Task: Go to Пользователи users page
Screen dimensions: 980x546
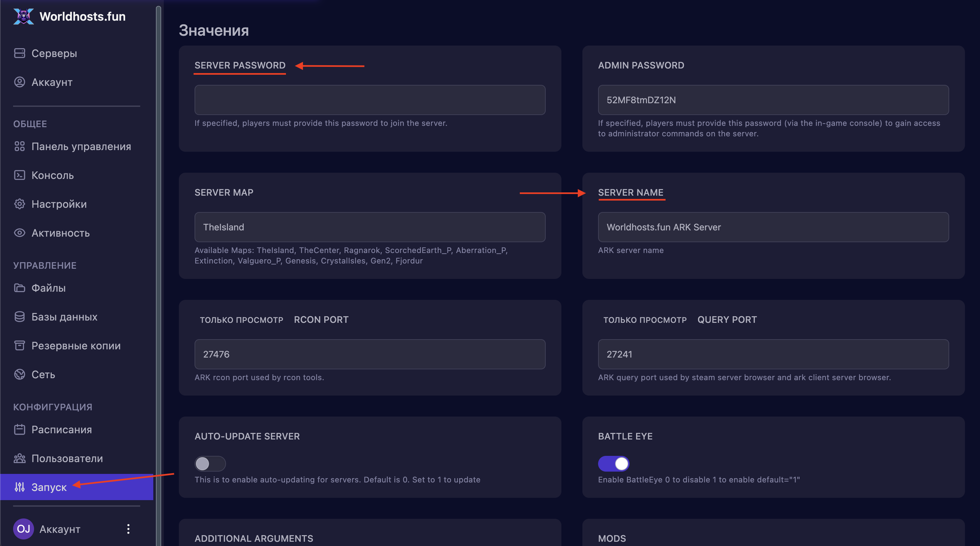Action: [x=67, y=458]
